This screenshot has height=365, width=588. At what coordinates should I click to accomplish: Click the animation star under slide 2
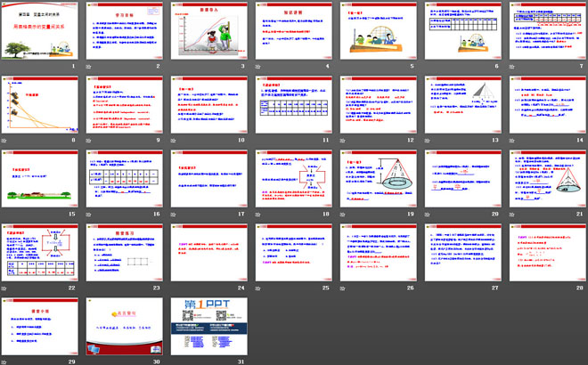[88, 67]
